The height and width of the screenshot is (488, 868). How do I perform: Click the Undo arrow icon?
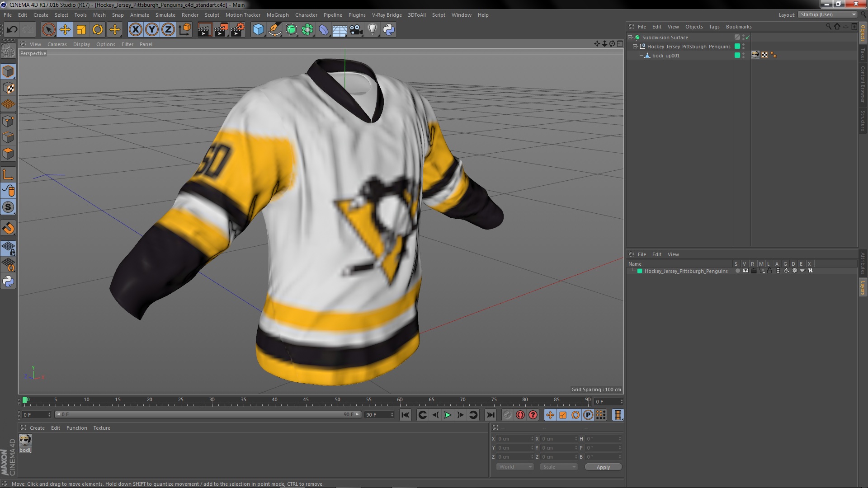(12, 30)
